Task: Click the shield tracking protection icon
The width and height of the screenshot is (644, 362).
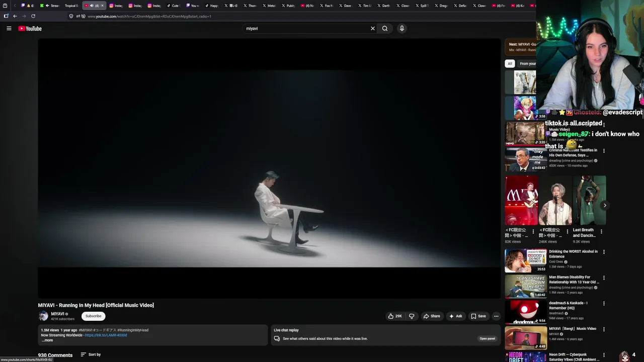Action: click(71, 16)
